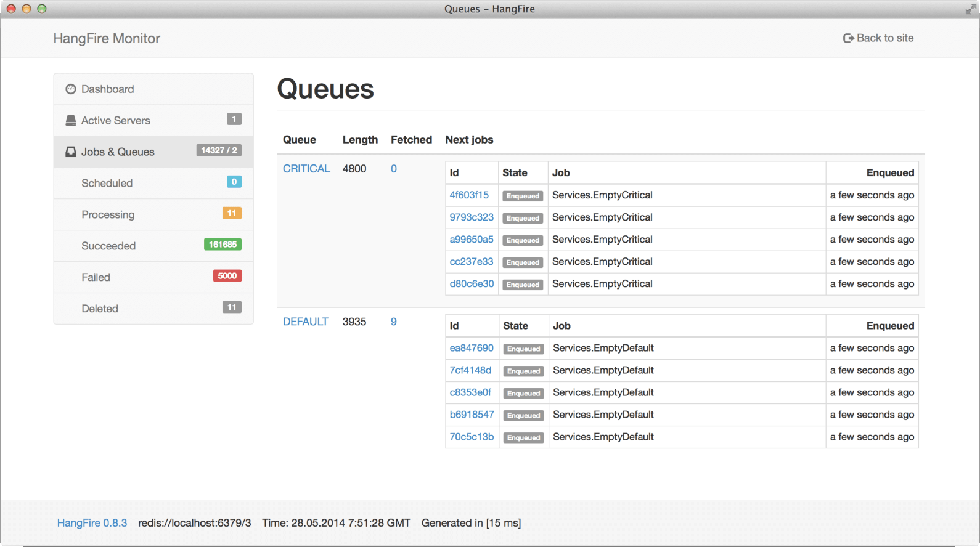Viewport: 980px width, 547px height.
Task: Click the 5000 failed count badge
Action: (x=227, y=276)
